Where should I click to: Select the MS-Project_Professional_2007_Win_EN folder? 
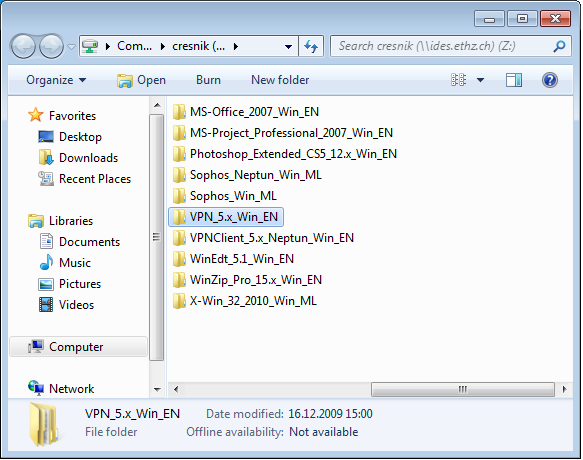[x=282, y=133]
